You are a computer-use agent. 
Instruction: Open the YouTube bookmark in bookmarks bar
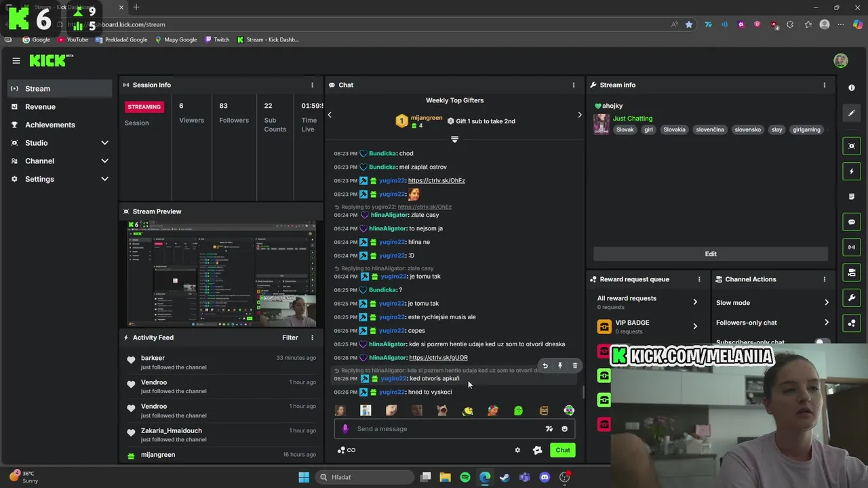coord(73,39)
